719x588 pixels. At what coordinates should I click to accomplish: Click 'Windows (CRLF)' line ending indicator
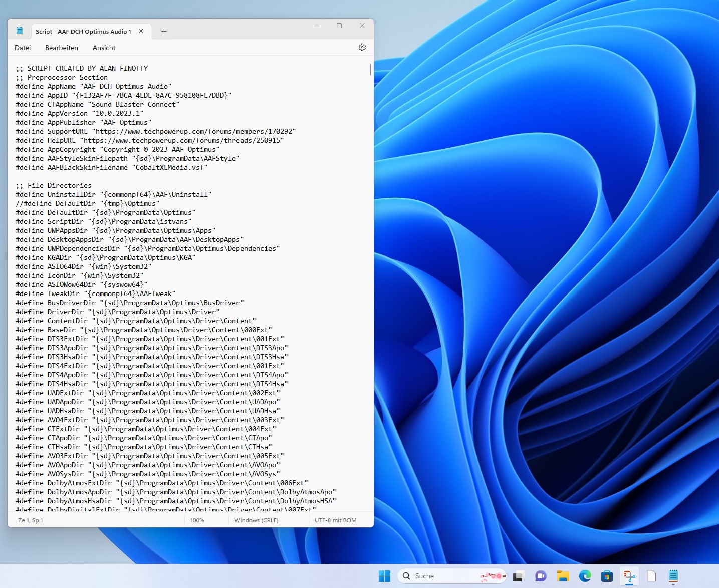click(257, 520)
